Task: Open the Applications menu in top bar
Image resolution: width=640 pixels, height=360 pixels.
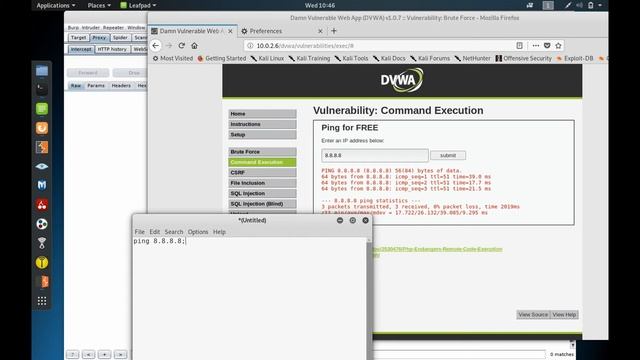Action: (x=56, y=5)
